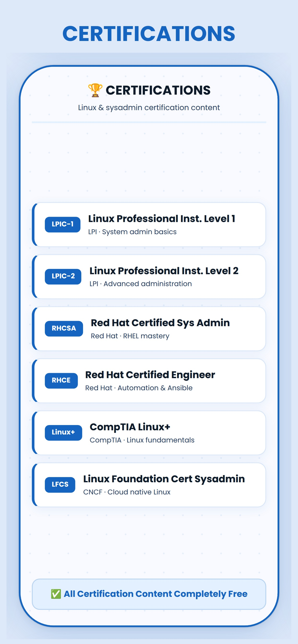Click the green checkmark icon in banner
This screenshot has height=644, width=298.
pos(56,594)
